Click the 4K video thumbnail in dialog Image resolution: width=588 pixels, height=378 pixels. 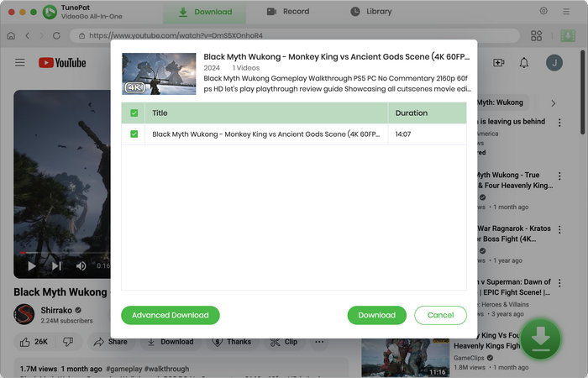pyautogui.click(x=159, y=74)
